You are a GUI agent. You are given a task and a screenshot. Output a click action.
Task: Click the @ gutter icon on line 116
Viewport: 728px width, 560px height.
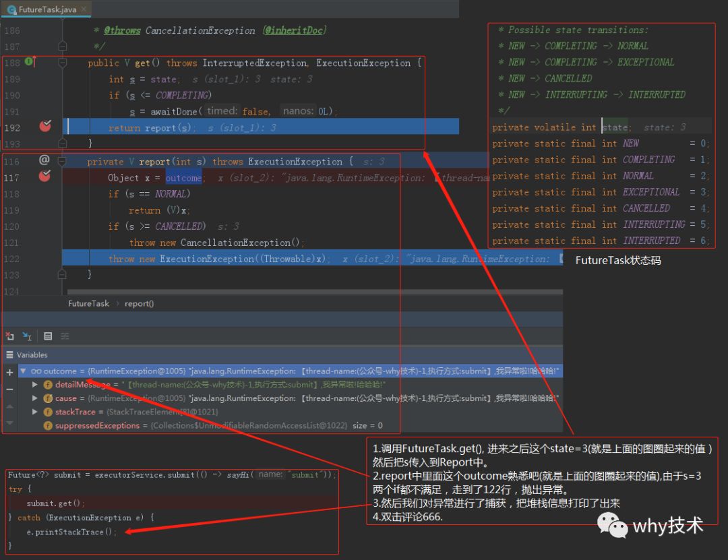(44, 160)
